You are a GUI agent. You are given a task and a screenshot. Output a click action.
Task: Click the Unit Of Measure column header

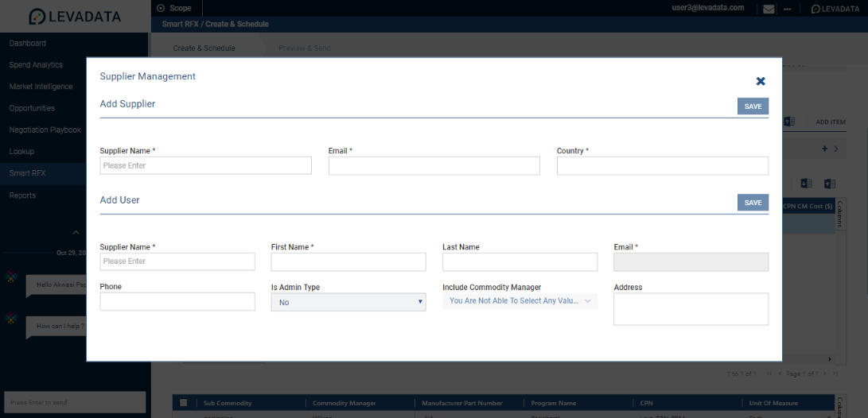tap(773, 403)
